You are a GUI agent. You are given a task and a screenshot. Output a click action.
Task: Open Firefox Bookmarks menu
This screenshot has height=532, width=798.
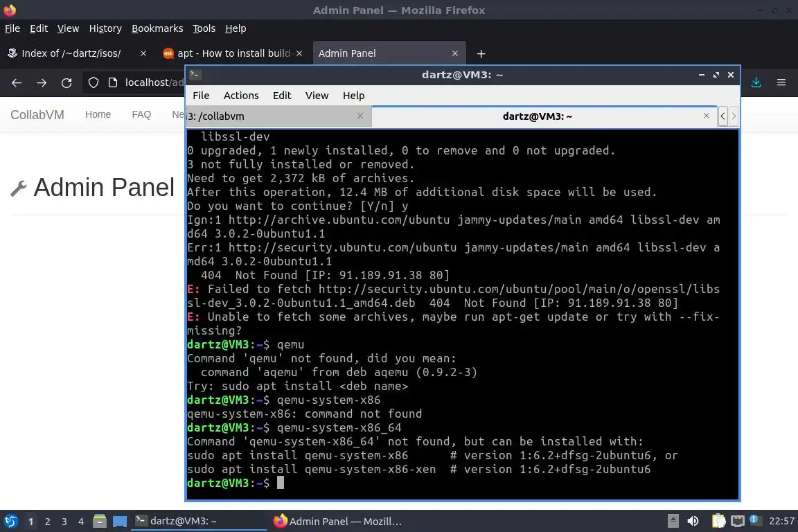tap(157, 28)
